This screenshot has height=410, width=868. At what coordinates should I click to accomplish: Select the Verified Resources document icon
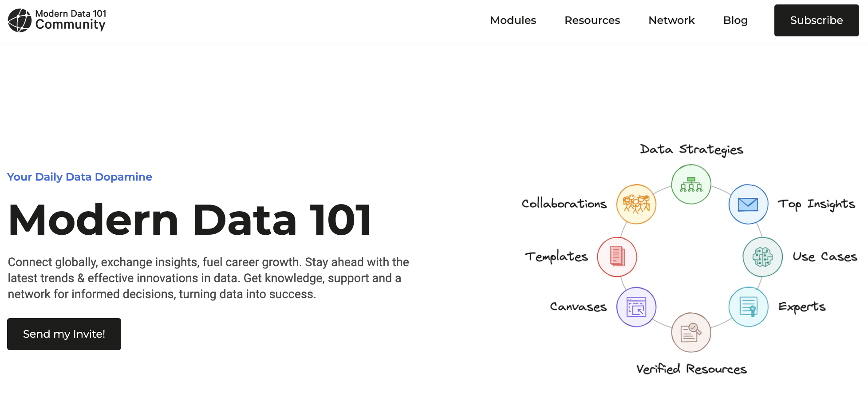(691, 332)
